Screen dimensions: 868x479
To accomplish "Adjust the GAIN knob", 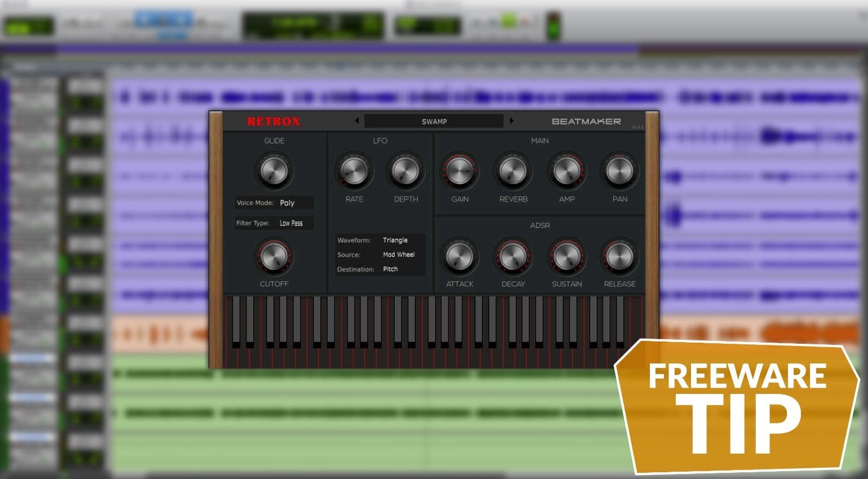I will pyautogui.click(x=459, y=171).
